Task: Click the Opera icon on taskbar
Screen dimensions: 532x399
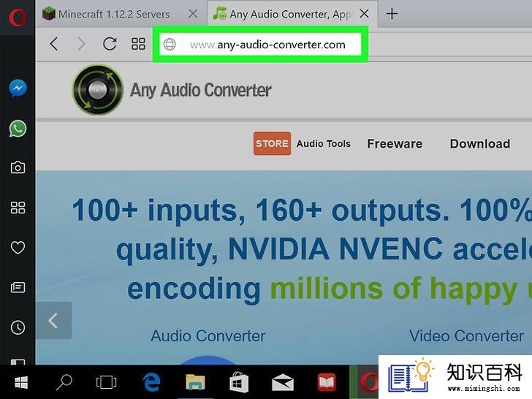Action: [x=369, y=382]
